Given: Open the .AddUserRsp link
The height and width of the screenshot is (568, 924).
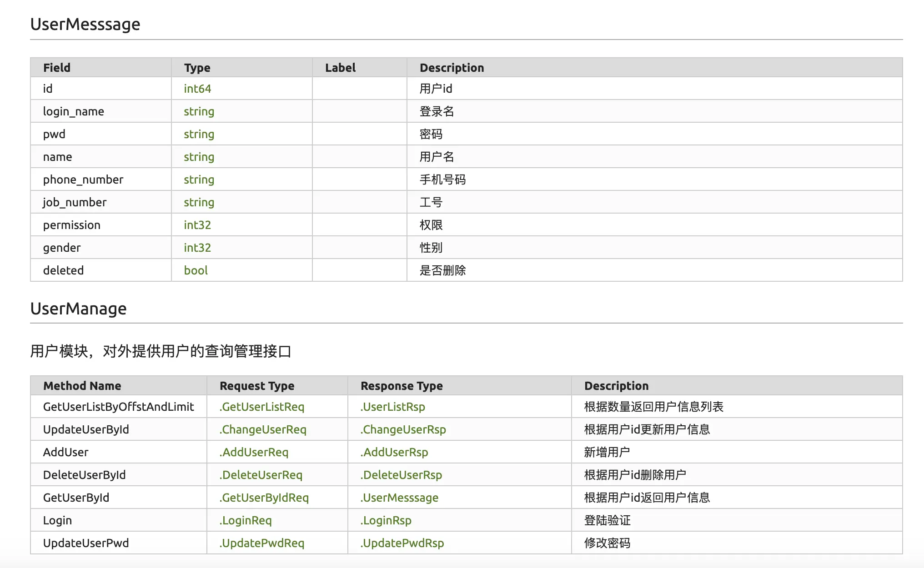Looking at the screenshot, I should pos(394,452).
